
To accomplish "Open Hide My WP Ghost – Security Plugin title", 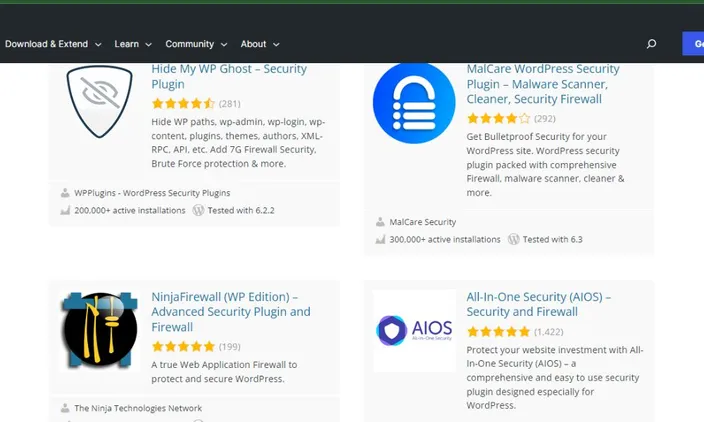I will pyautogui.click(x=229, y=76).
